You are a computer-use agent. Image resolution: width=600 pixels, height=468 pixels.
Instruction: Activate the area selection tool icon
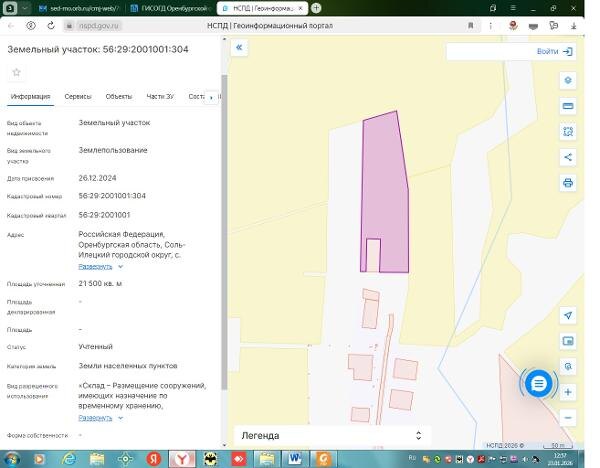[568, 132]
